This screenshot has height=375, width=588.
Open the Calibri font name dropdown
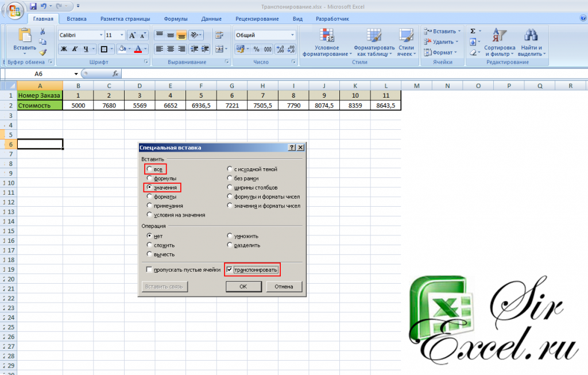click(101, 35)
